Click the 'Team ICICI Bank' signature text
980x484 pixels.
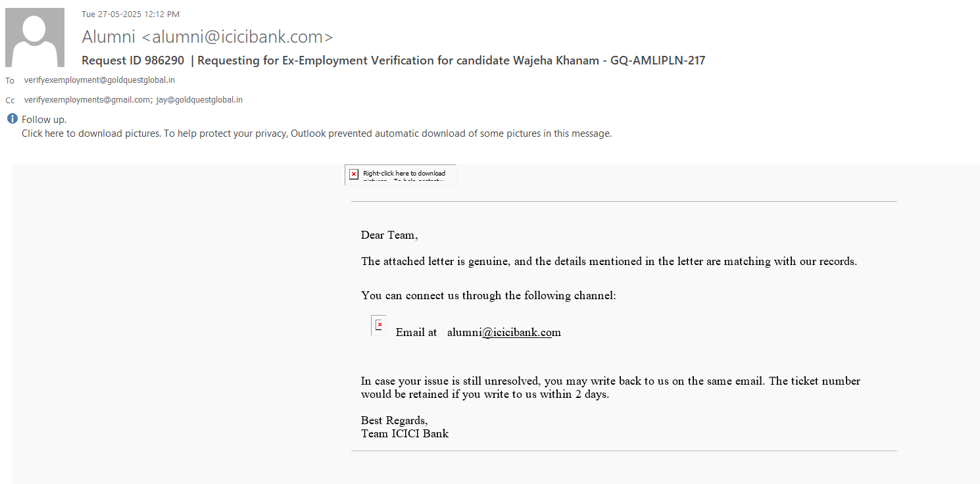pyautogui.click(x=404, y=433)
